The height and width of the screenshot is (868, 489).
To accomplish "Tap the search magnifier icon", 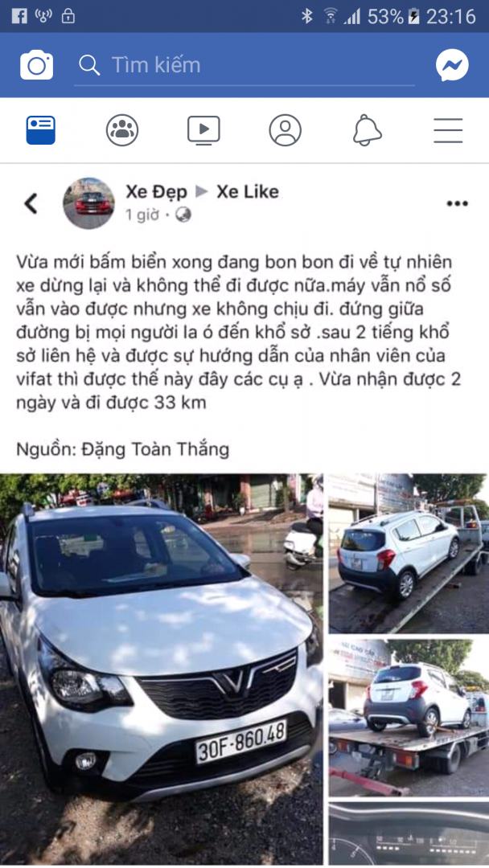I will pyautogui.click(x=89, y=65).
